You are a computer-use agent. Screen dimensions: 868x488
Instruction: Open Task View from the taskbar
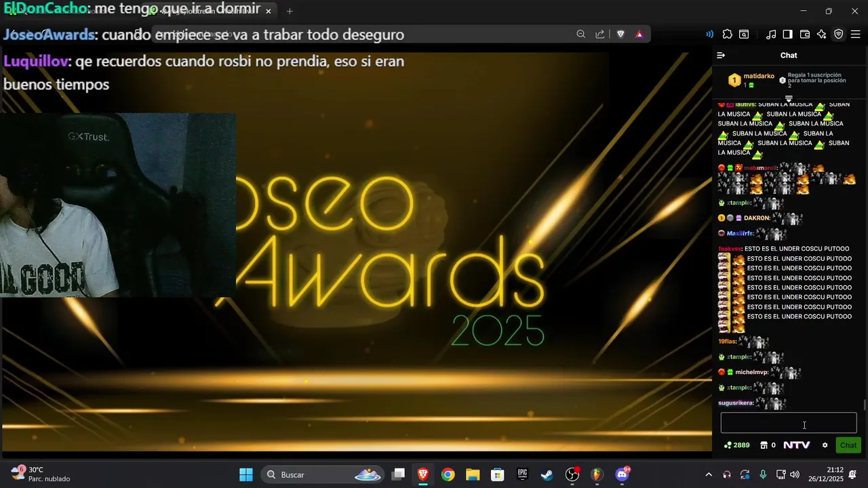[399, 474]
